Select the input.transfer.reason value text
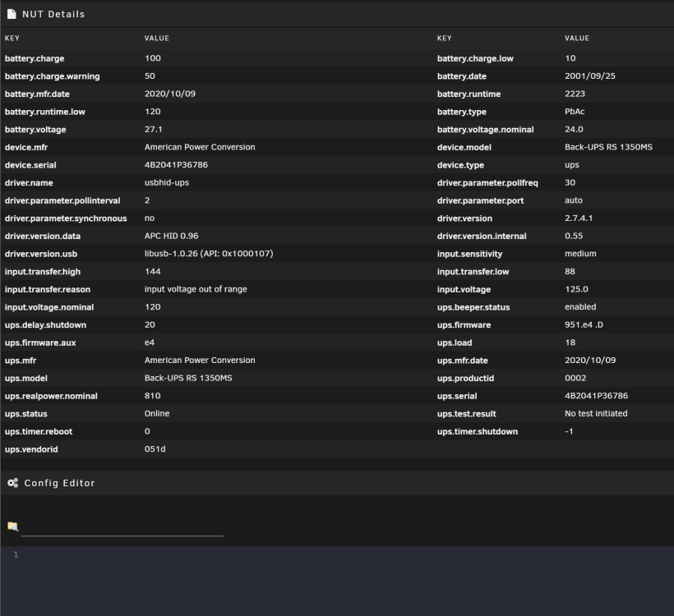Screen dimensions: 674x616 pos(196,289)
